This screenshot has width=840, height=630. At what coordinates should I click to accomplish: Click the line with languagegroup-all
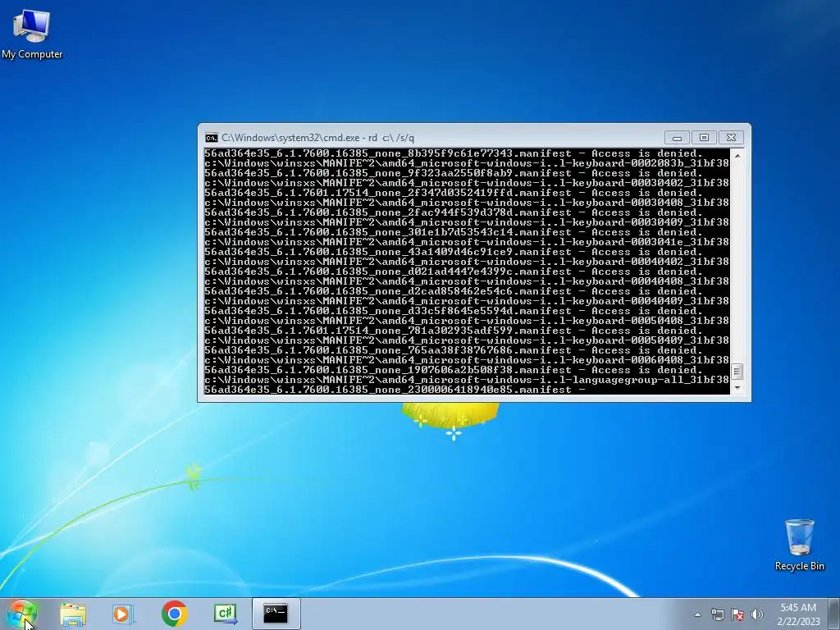point(467,380)
